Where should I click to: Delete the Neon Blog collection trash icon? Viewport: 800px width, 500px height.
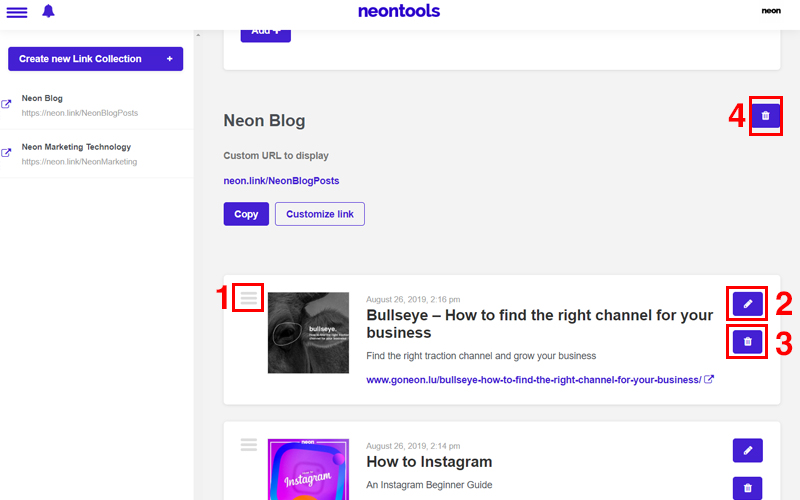click(765, 116)
